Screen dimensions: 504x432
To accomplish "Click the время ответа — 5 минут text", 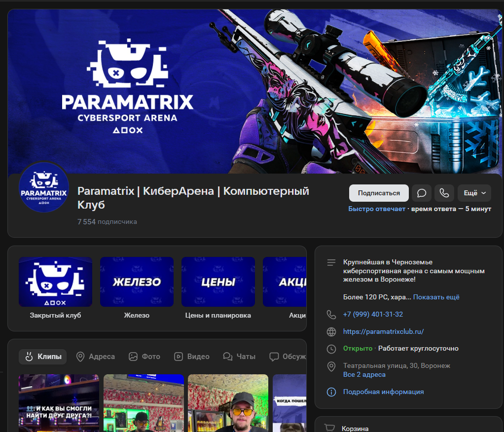I will click(x=451, y=209).
